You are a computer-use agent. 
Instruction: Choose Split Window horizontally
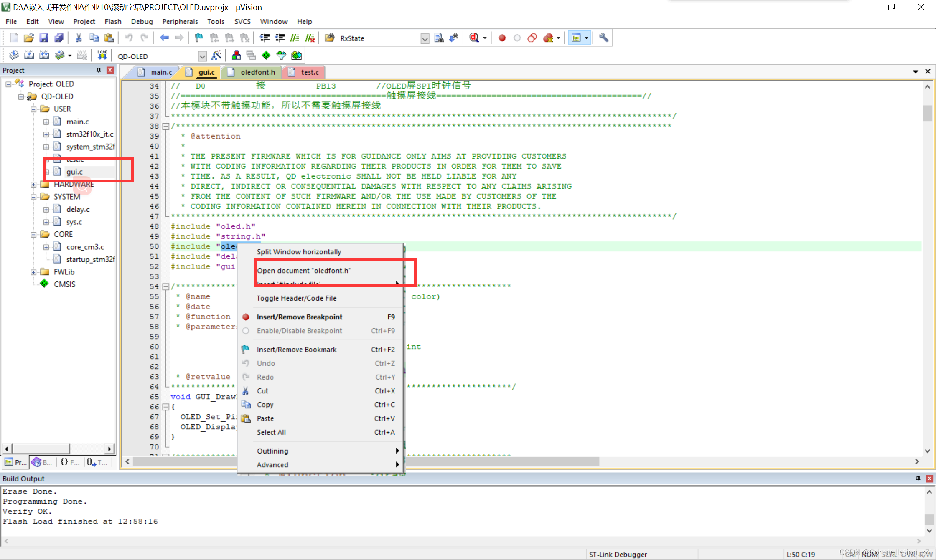tap(320, 252)
